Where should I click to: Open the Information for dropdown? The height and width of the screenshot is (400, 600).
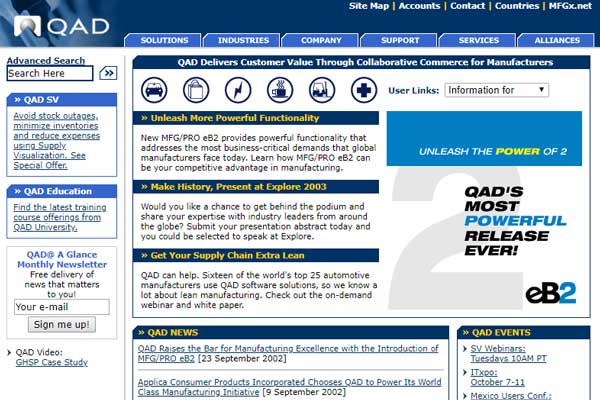click(x=497, y=90)
